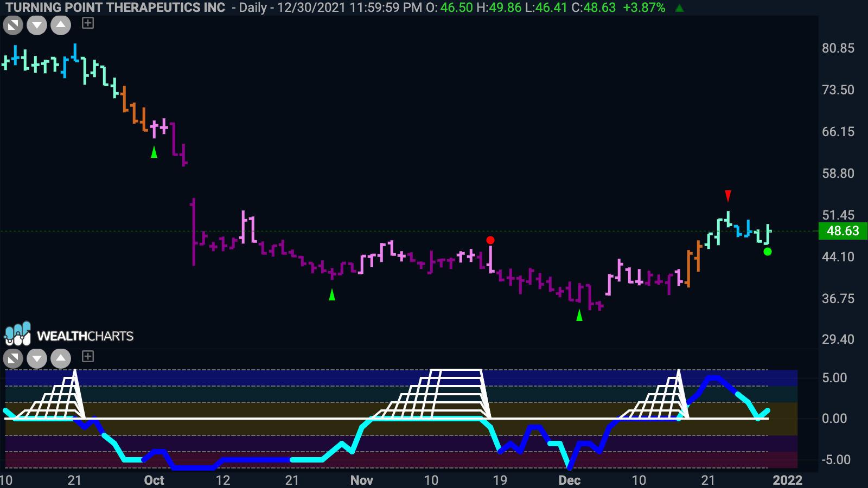Click the close value C:48.63 in header
The image size is (868, 488).
pos(593,8)
